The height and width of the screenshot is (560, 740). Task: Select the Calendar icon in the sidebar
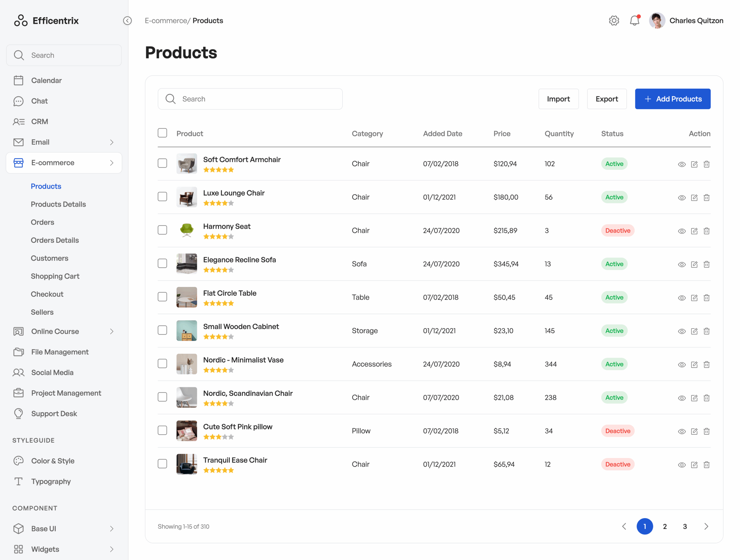(18, 80)
